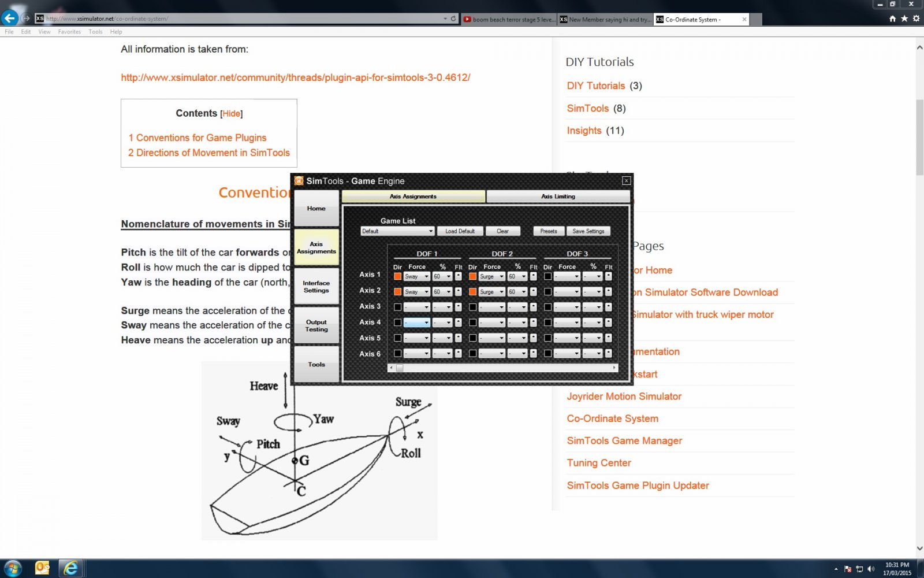
Task: Open Axis 1 DOF 1 percent dropdown
Action: coord(442,276)
